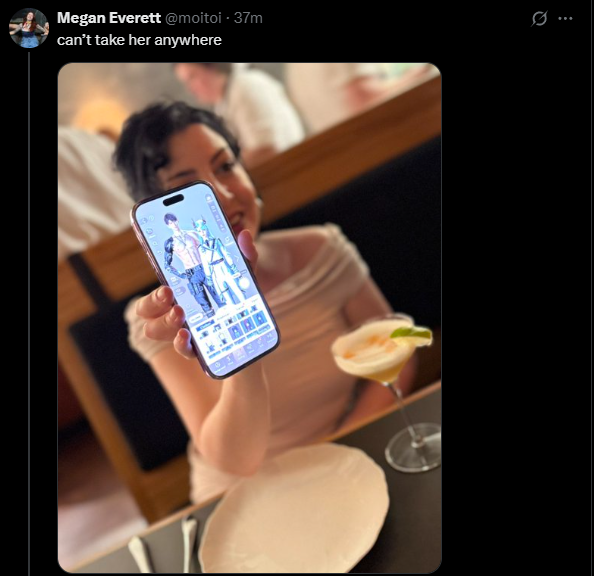Click the item grid on phone screen
The width and height of the screenshot is (594, 576).
(x=234, y=333)
